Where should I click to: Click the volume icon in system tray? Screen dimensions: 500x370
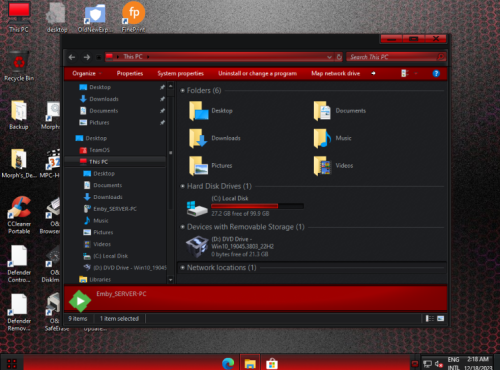tap(439, 364)
